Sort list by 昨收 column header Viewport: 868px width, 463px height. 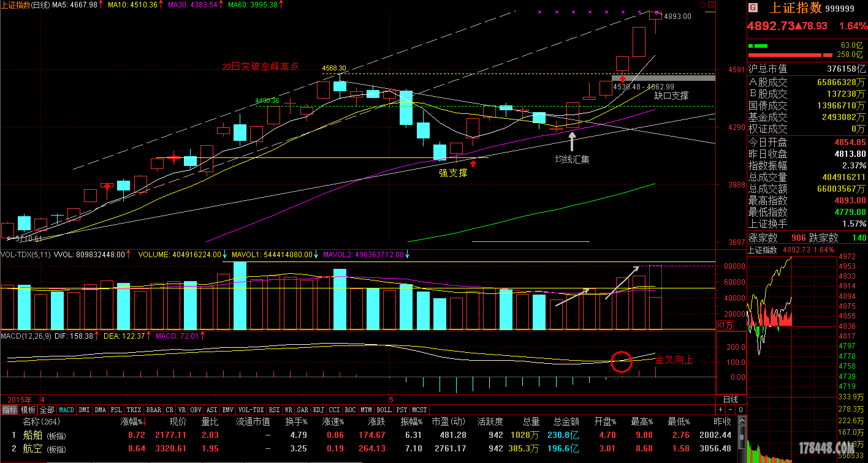pyautogui.click(x=722, y=422)
